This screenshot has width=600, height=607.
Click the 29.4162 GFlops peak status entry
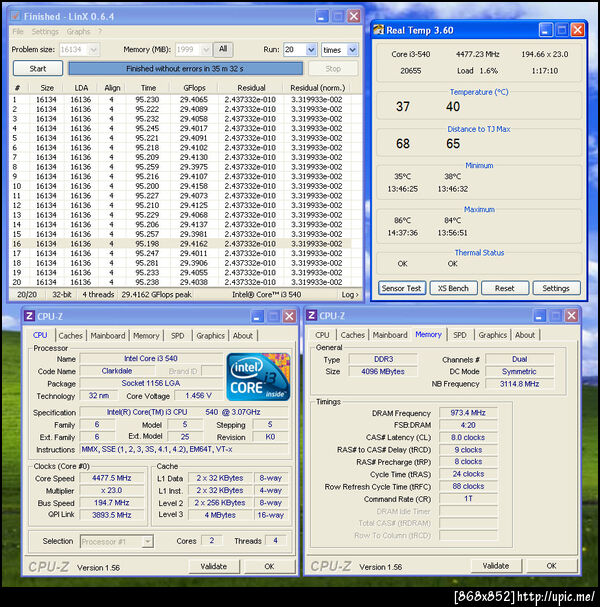pos(156,295)
